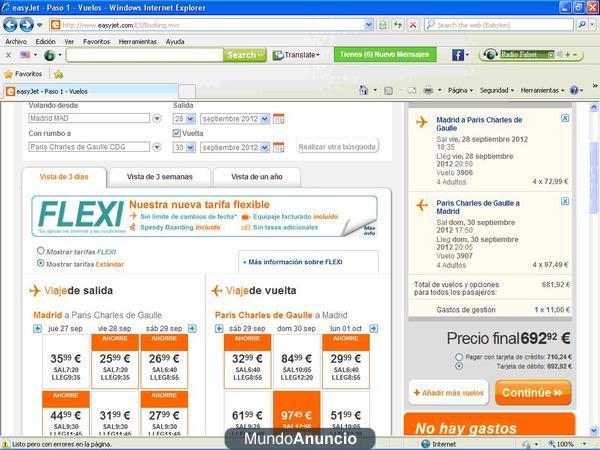The image size is (600, 450).
Task: Click the Help question mark icon
Action: [x=574, y=91]
